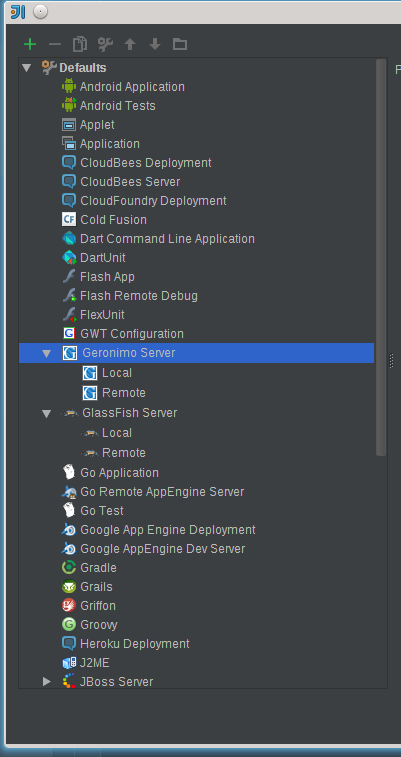Click the Gradle icon in the list
This screenshot has width=401, height=757.
tap(69, 567)
